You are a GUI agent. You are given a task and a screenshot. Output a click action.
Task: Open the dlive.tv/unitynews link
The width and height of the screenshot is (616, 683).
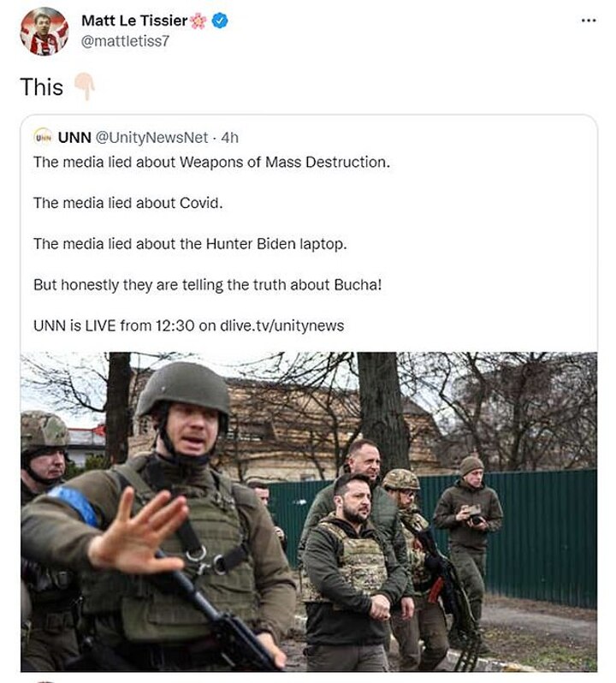coord(282,325)
